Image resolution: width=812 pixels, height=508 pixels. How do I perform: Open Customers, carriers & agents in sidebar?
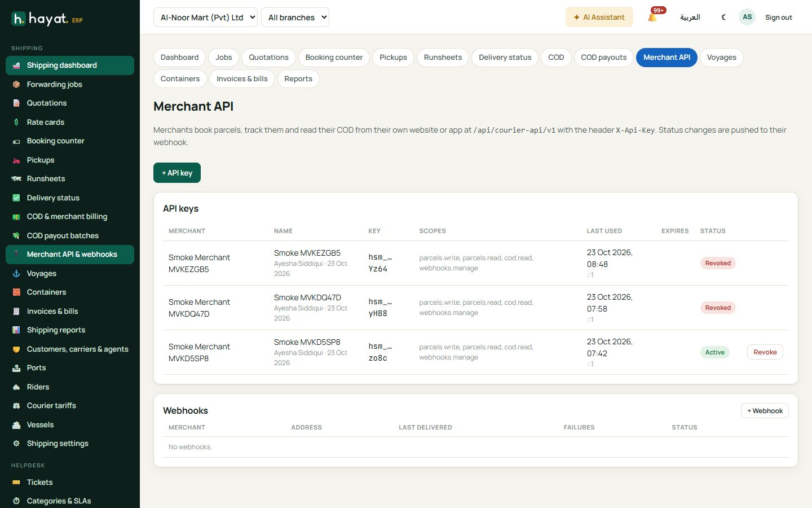(x=70, y=349)
